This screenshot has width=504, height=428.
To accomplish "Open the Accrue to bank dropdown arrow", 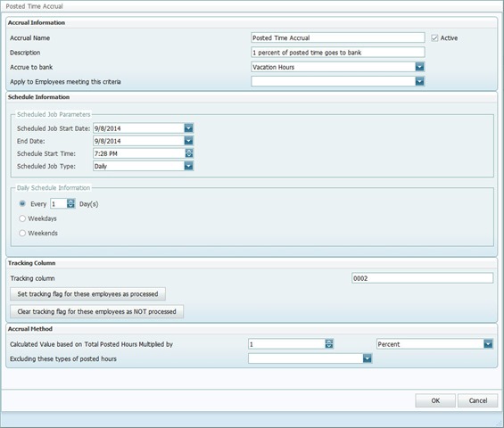I will (419, 67).
